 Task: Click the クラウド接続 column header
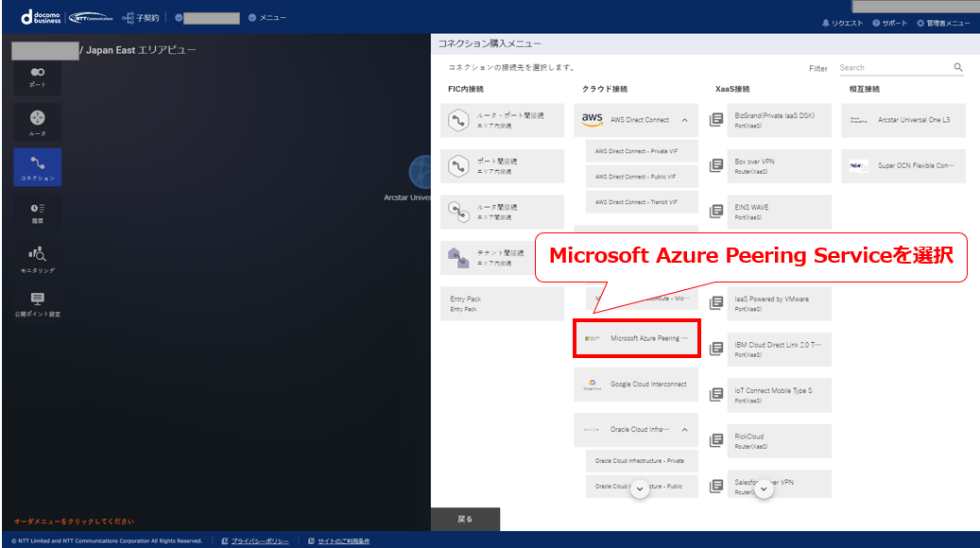click(605, 90)
